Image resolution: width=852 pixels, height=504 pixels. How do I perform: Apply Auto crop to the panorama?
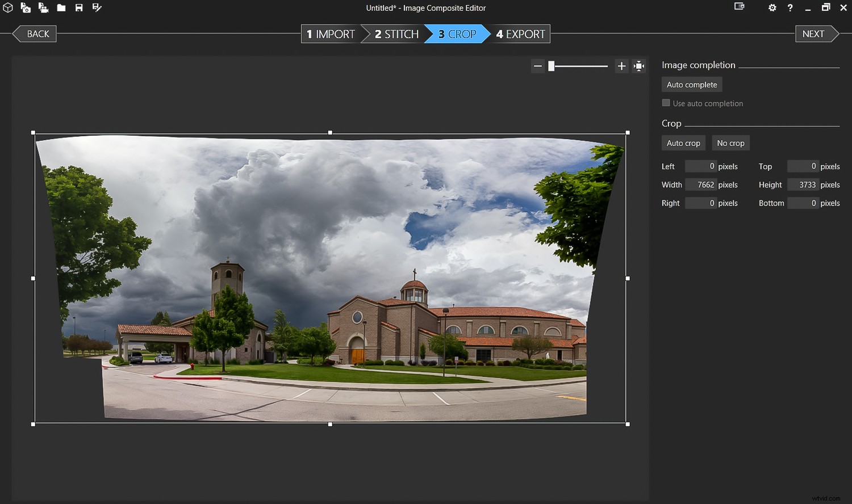coord(683,142)
